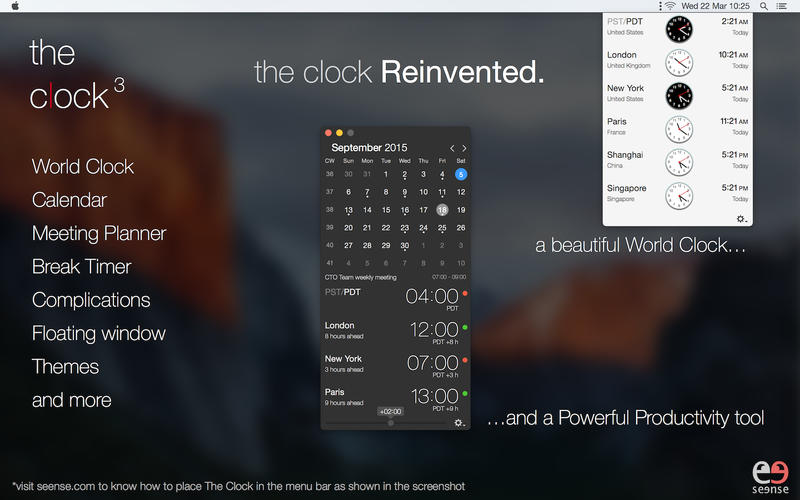Click the Singapore analog clock face
This screenshot has height=500, width=800.
pos(679,195)
